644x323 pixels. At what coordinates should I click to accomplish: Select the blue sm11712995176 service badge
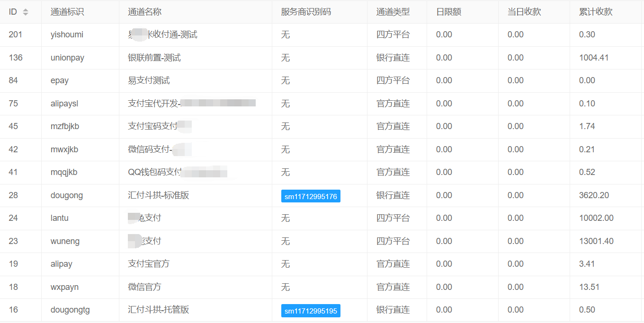[x=310, y=196]
